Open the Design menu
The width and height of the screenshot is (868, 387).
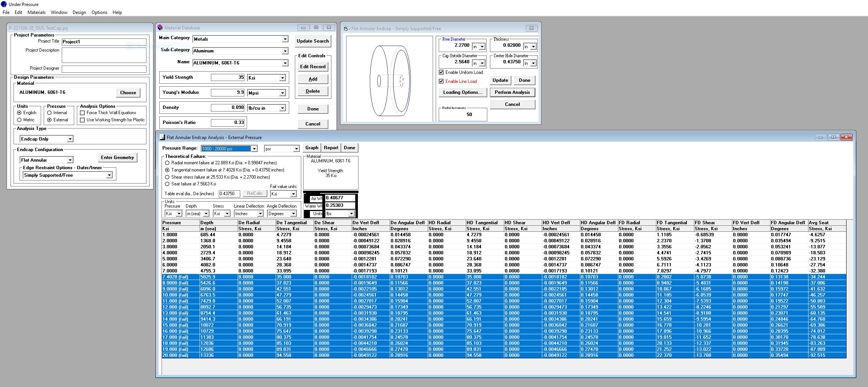coord(79,12)
